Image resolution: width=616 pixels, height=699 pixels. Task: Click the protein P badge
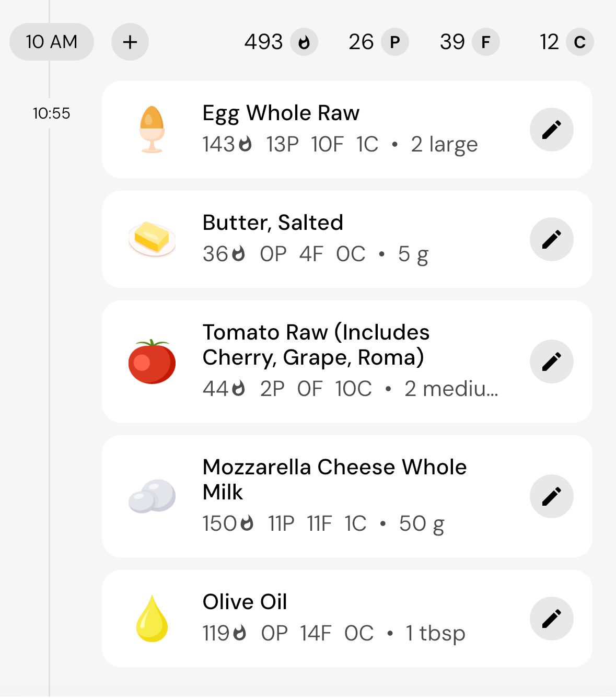click(x=395, y=42)
